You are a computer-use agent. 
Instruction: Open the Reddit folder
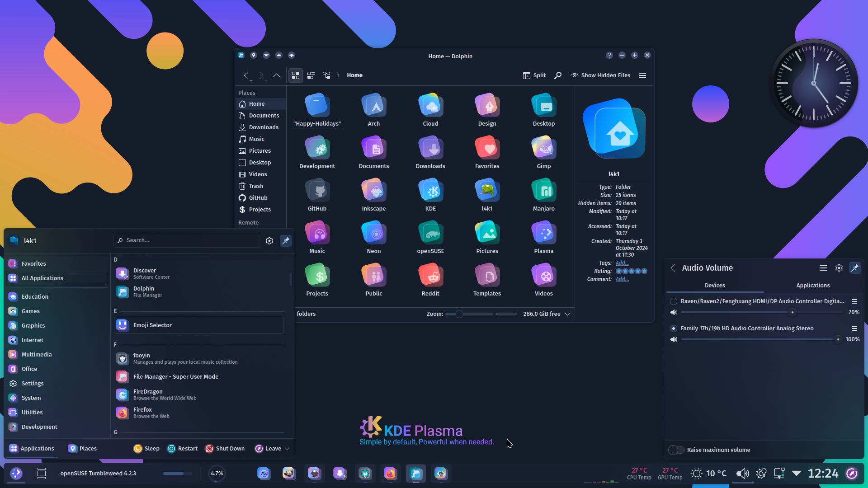(x=430, y=280)
